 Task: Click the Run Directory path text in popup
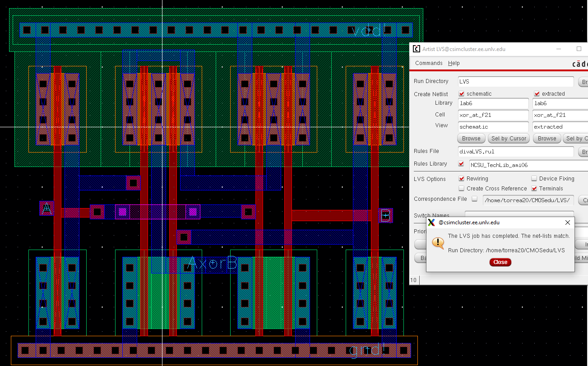click(506, 250)
